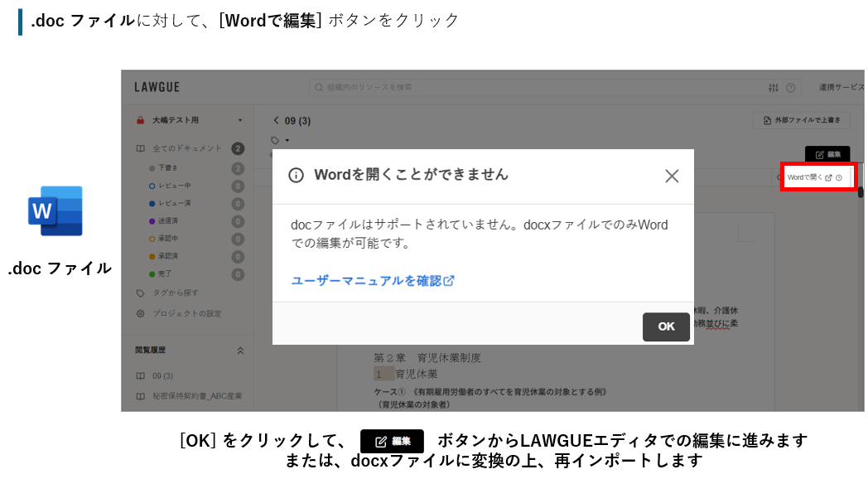Click the OK button in the dialog
This screenshot has width=868, height=479.
click(x=666, y=327)
